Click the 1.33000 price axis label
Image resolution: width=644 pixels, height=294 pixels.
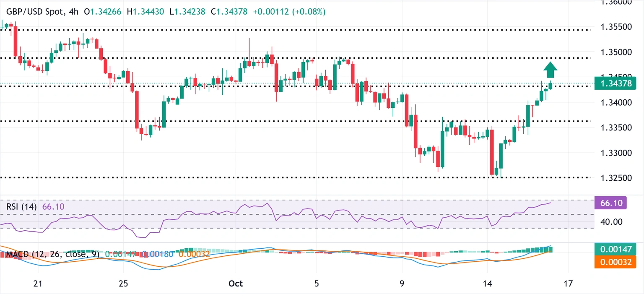click(x=616, y=153)
